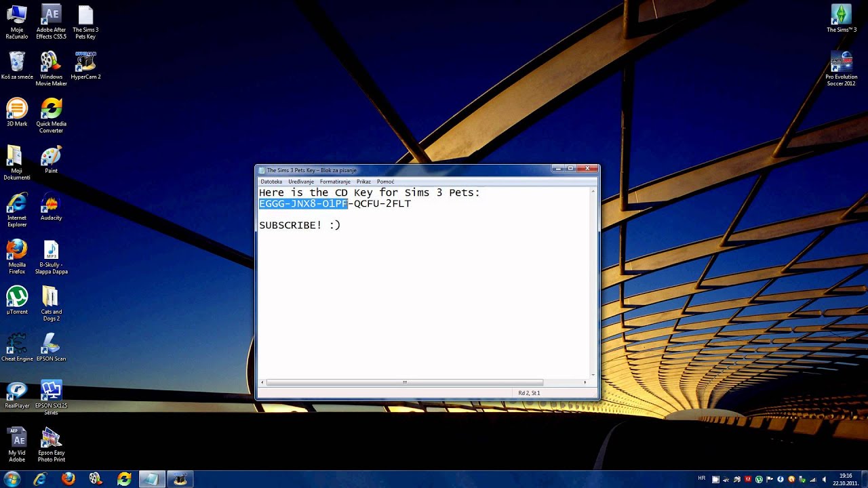Viewport: 868px width, 488px height.
Task: Open the Uređivanje menu
Action: click(301, 182)
